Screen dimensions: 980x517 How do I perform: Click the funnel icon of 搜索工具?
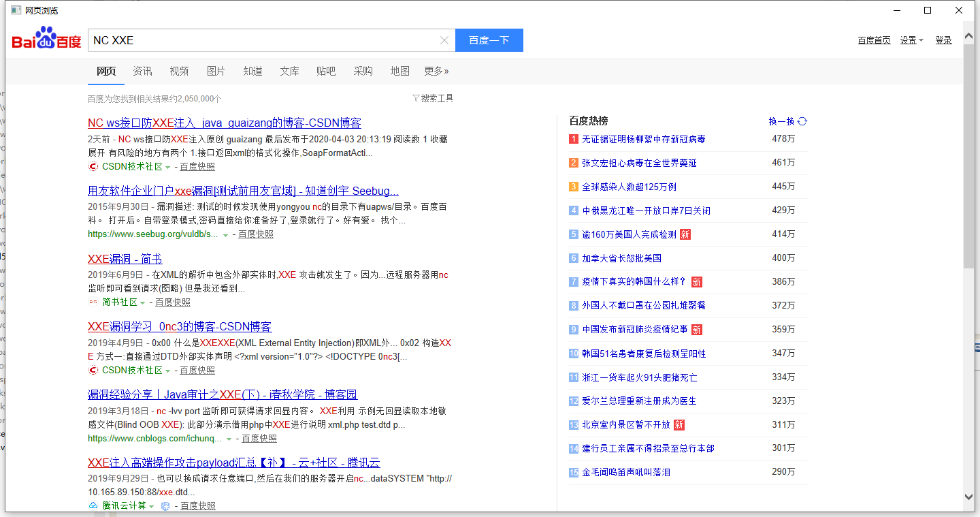pyautogui.click(x=416, y=98)
